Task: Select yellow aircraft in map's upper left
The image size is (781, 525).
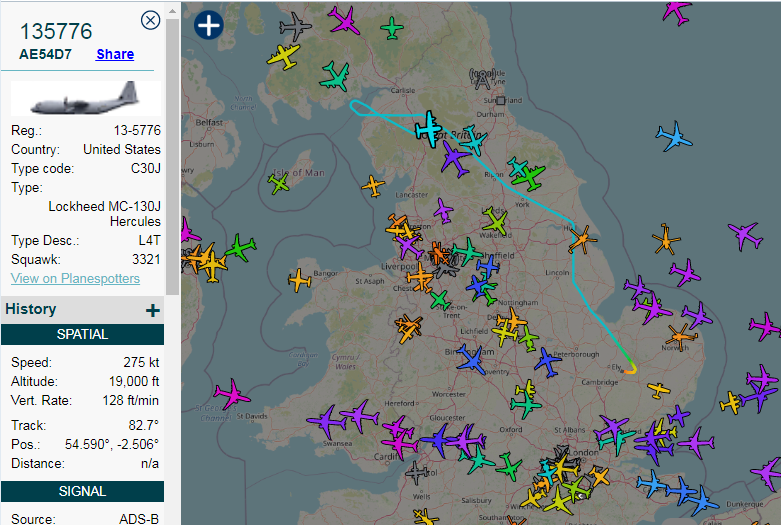Action: pyautogui.click(x=284, y=55)
